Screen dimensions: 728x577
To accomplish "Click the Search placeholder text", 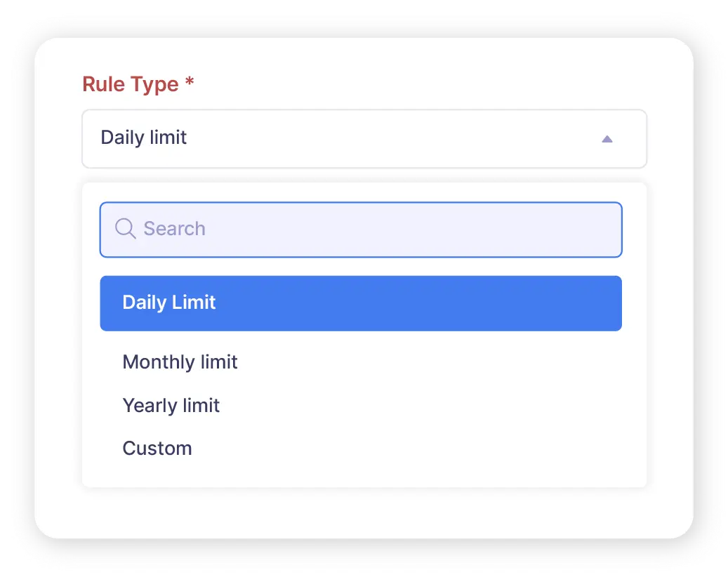I will (175, 229).
